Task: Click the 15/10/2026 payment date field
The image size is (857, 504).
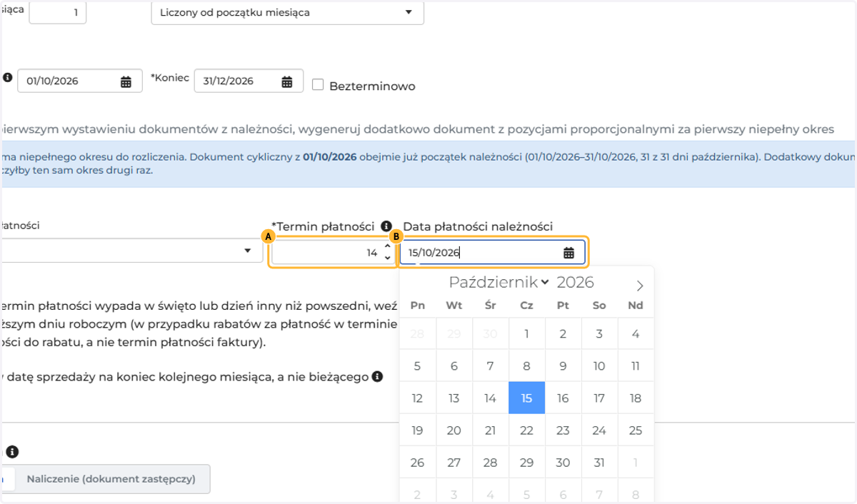Action: (x=492, y=253)
